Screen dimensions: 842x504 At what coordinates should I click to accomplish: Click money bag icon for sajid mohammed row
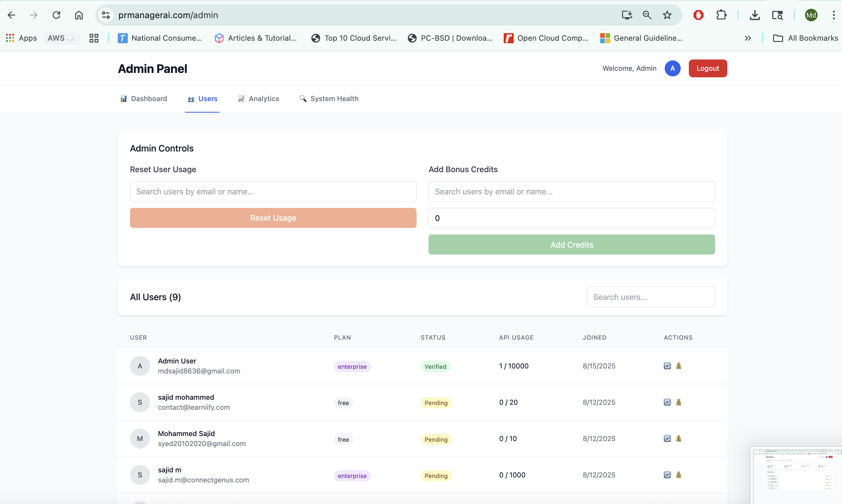pyautogui.click(x=678, y=402)
